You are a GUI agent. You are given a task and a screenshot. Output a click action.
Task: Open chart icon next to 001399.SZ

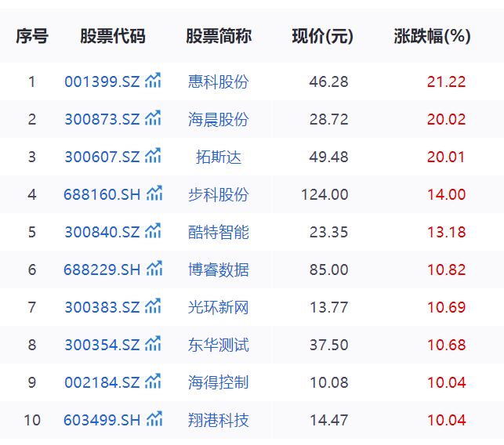[x=153, y=81]
